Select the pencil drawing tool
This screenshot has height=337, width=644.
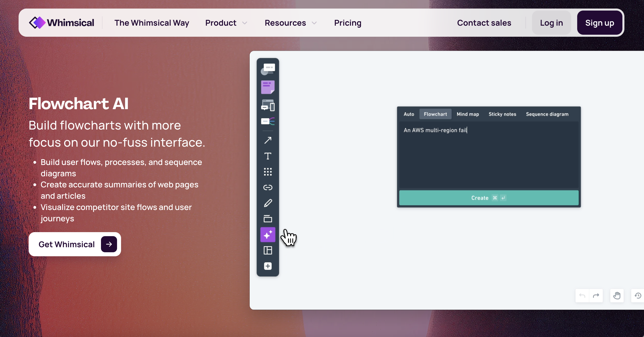coord(268,203)
